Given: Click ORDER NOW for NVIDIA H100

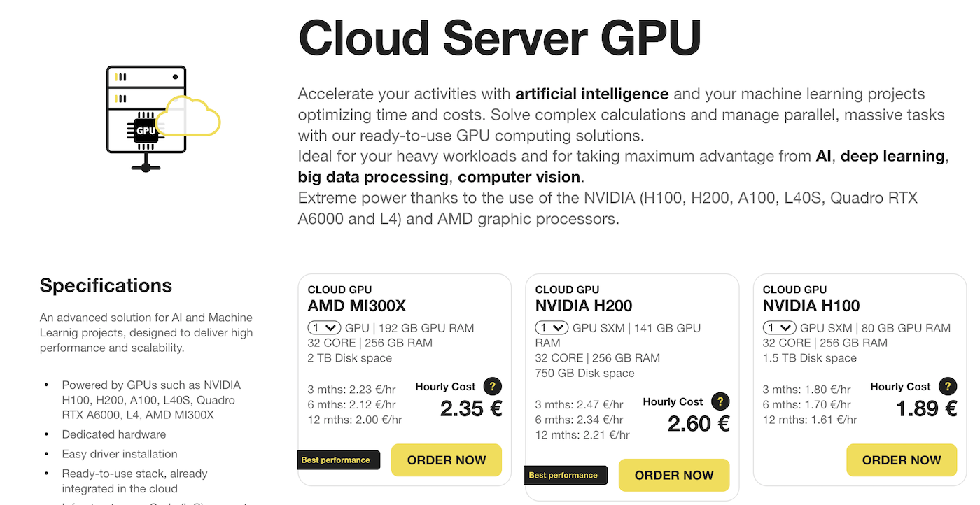Looking at the screenshot, I should coord(901,460).
